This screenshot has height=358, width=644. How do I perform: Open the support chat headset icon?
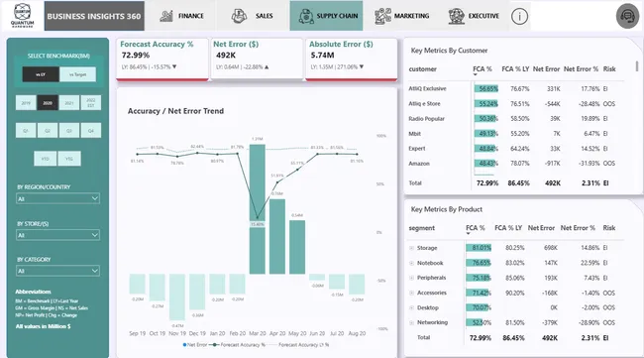[x=627, y=16]
